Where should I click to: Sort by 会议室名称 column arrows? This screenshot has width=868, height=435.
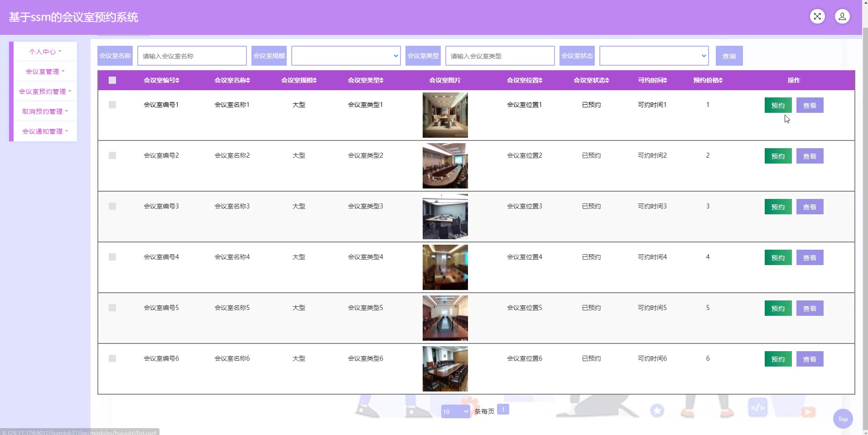tap(248, 81)
